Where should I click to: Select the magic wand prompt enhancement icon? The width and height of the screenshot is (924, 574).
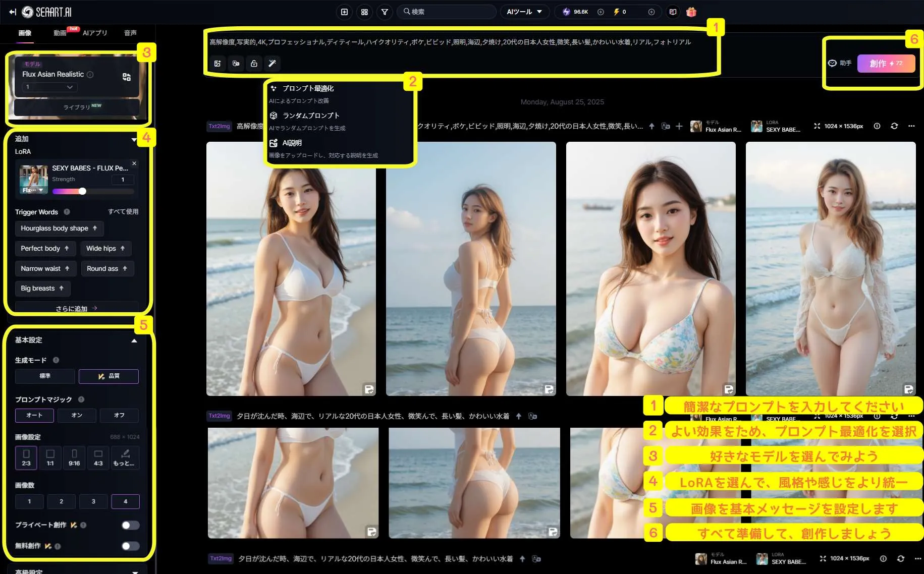click(272, 63)
